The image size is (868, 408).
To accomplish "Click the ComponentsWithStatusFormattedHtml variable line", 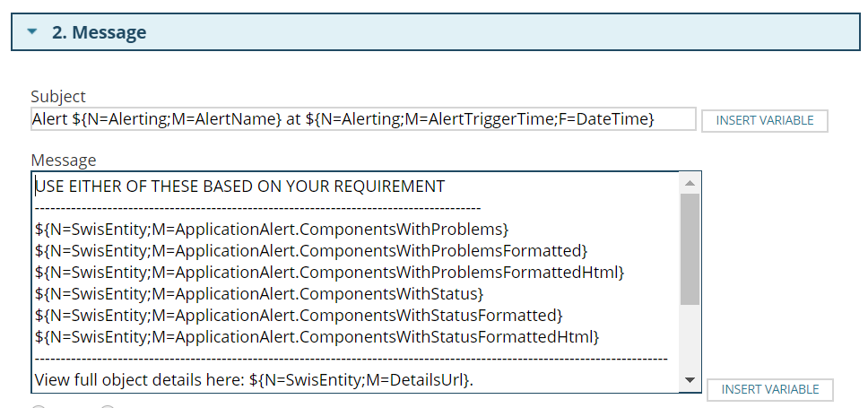I will pyautogui.click(x=317, y=336).
